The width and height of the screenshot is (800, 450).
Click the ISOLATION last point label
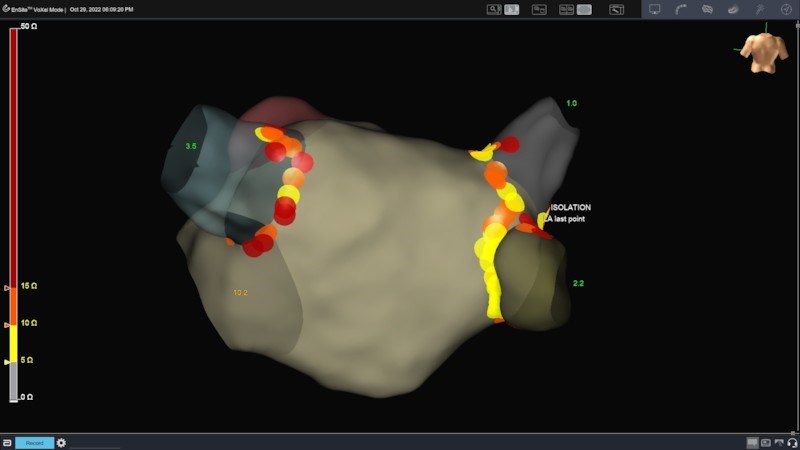[x=570, y=213]
